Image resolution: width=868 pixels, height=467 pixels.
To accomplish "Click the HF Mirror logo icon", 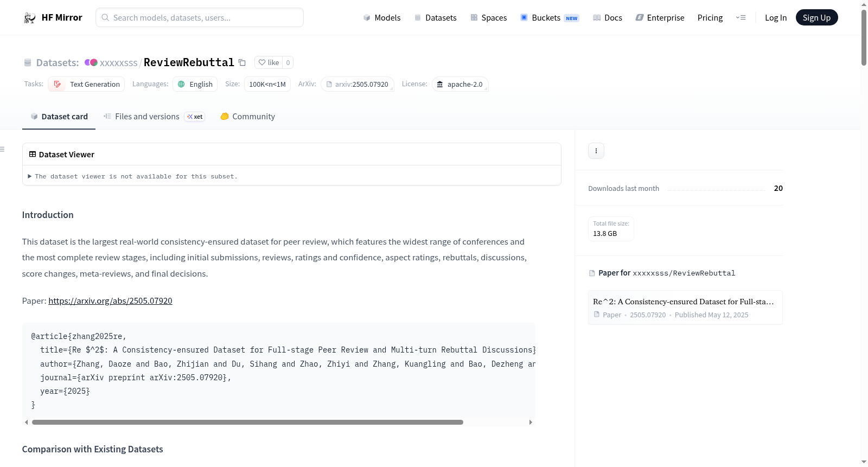I will point(30,18).
